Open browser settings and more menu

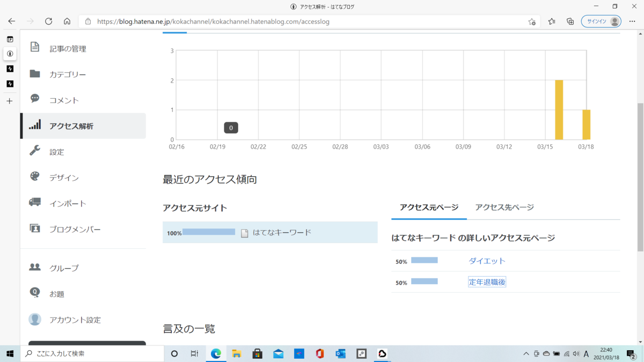pos(632,21)
